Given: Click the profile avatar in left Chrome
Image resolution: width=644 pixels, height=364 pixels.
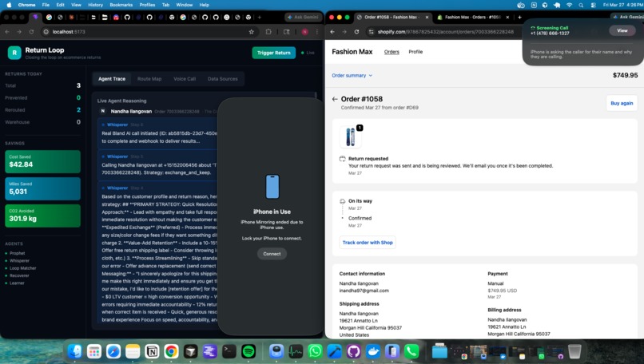Looking at the screenshot, I should point(304,32).
